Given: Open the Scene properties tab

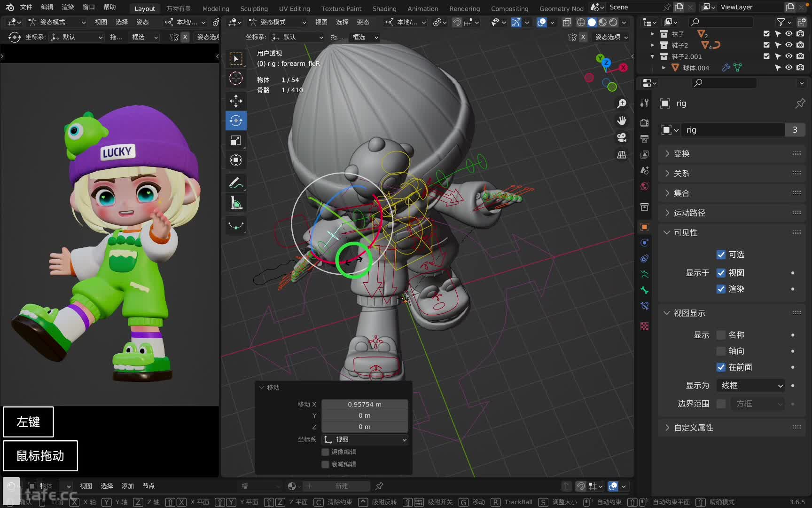Looking at the screenshot, I should [645, 170].
